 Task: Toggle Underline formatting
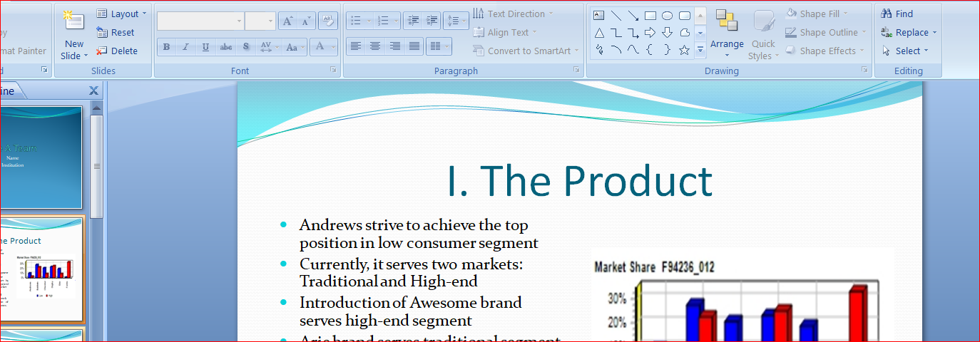(205, 47)
